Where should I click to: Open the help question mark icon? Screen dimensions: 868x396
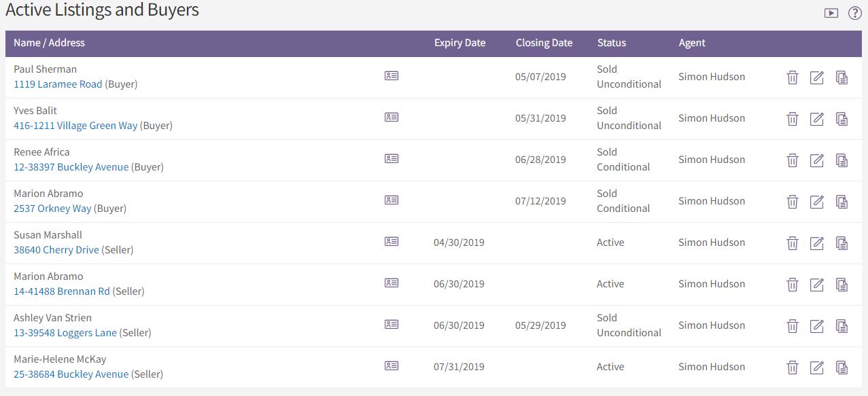[x=855, y=13]
